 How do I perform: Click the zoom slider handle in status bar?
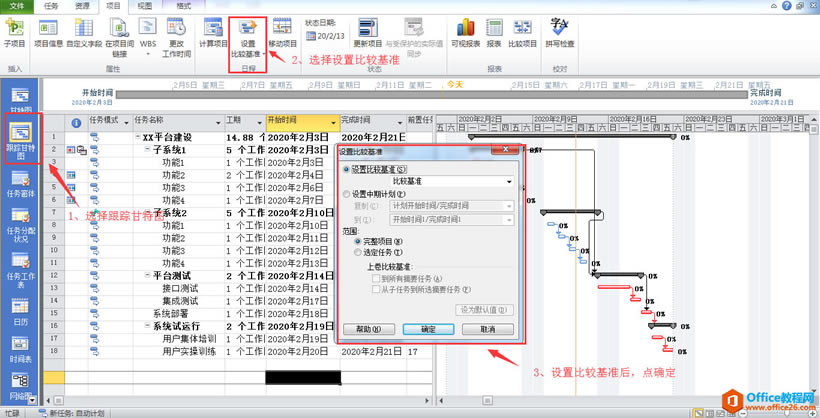787,413
